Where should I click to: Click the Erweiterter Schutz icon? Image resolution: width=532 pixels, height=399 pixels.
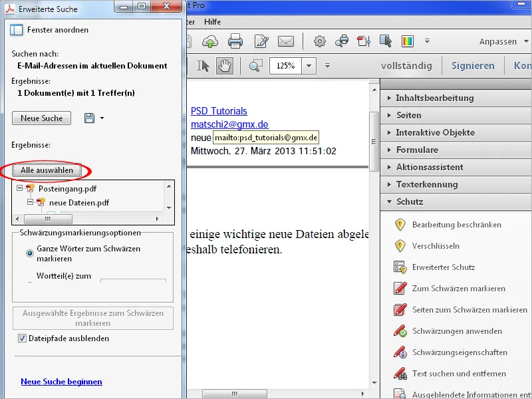point(400,267)
